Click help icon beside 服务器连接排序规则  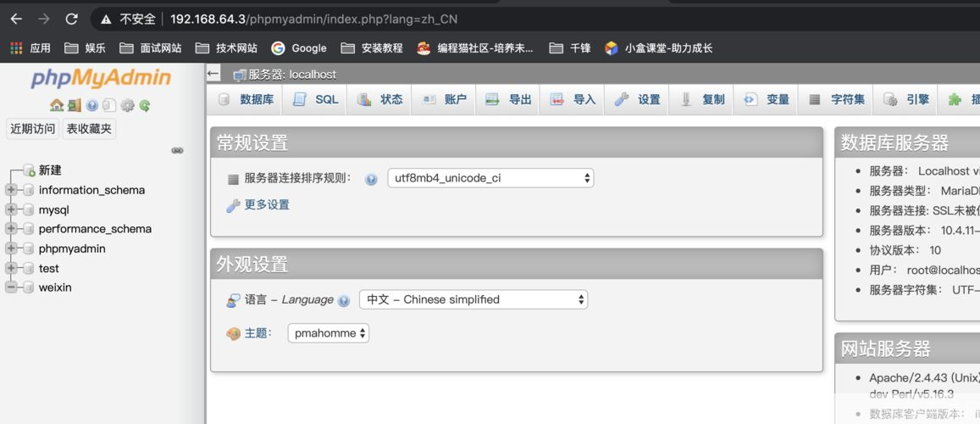click(371, 179)
